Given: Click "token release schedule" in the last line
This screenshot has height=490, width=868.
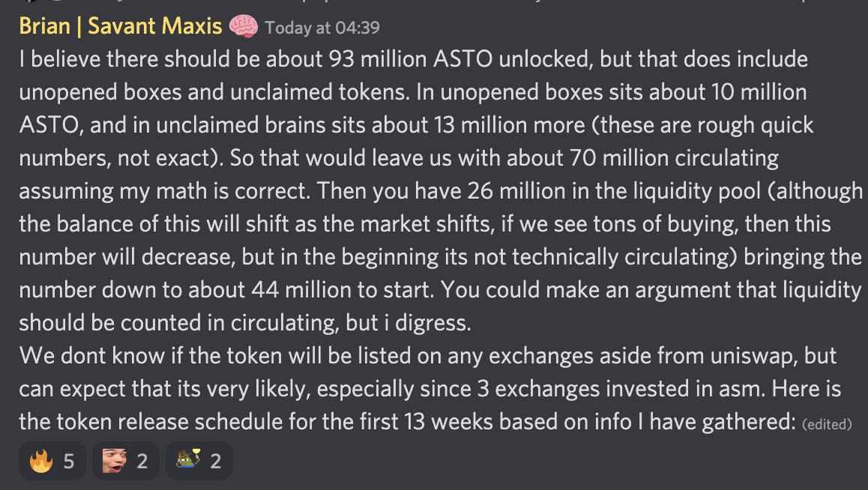Looking at the screenshot, I should [x=170, y=422].
